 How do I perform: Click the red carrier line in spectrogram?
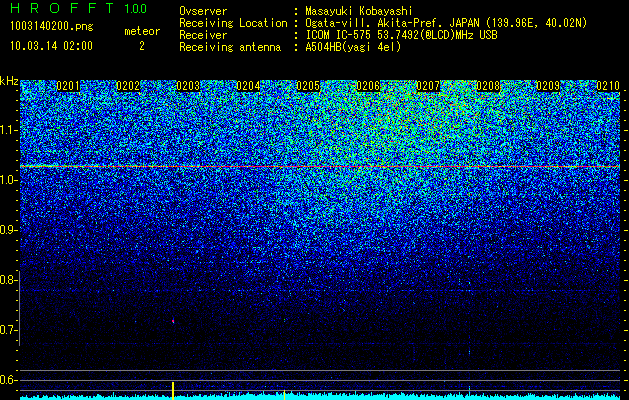coord(320,166)
